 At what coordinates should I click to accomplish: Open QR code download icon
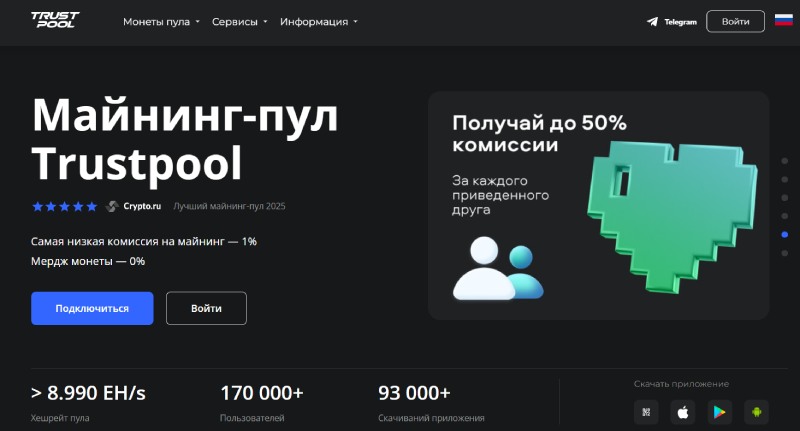point(646,412)
